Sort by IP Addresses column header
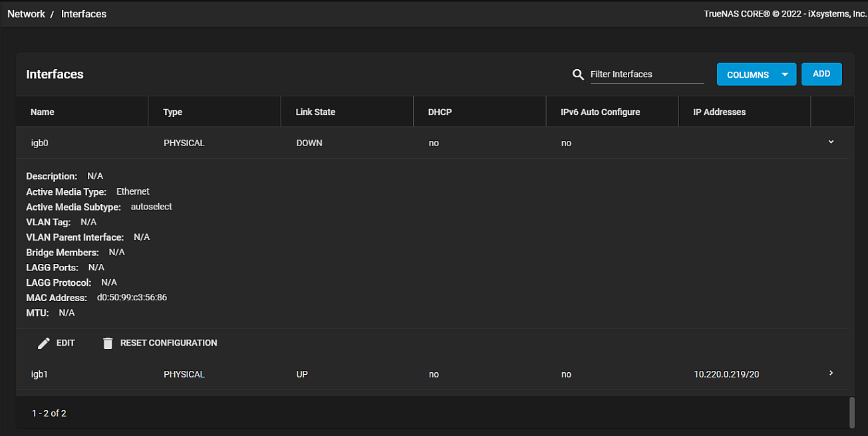This screenshot has height=436, width=868. click(719, 112)
